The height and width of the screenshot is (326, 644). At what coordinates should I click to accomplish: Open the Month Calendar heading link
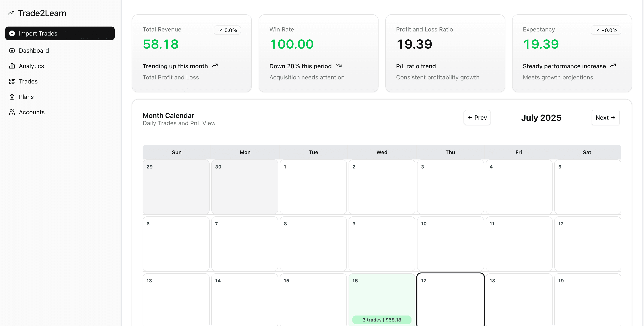pos(168,115)
